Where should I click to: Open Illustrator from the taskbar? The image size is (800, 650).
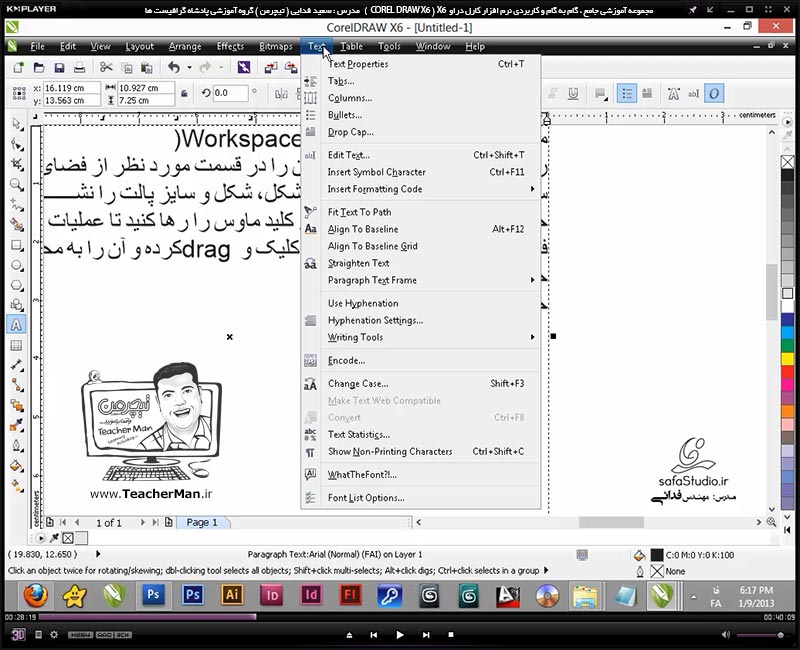point(232,595)
